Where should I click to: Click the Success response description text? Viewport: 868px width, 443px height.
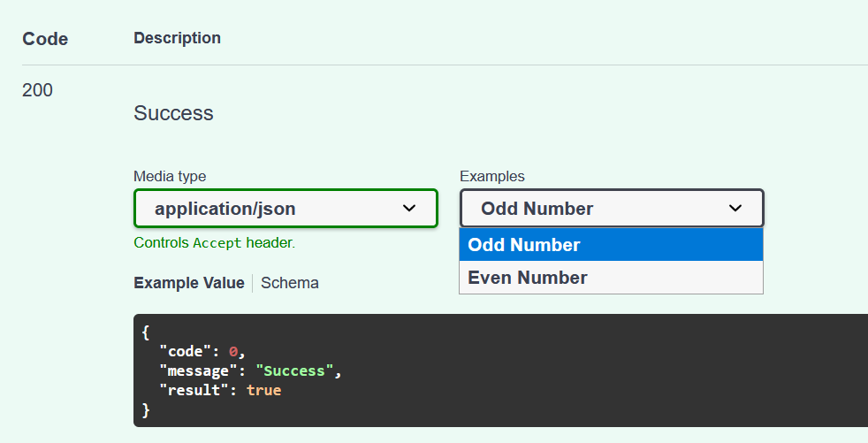173,113
